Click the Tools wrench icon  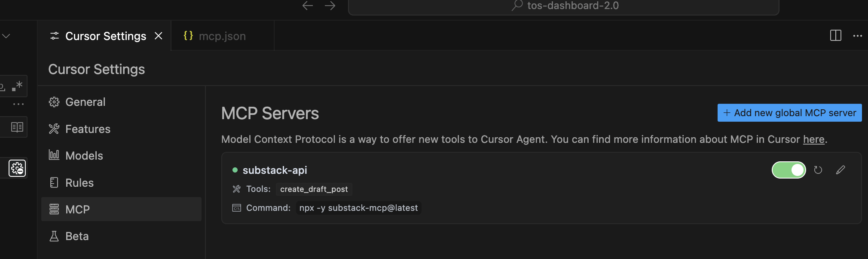pos(236,189)
